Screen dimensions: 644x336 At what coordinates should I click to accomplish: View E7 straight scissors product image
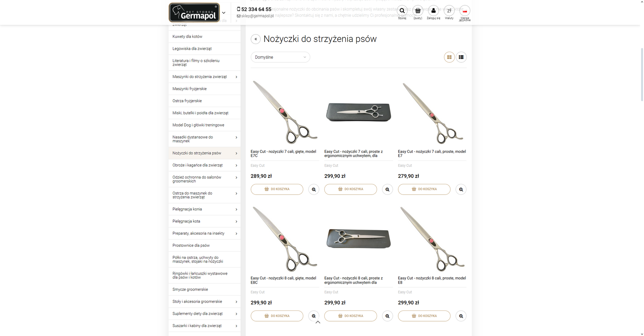point(432,112)
